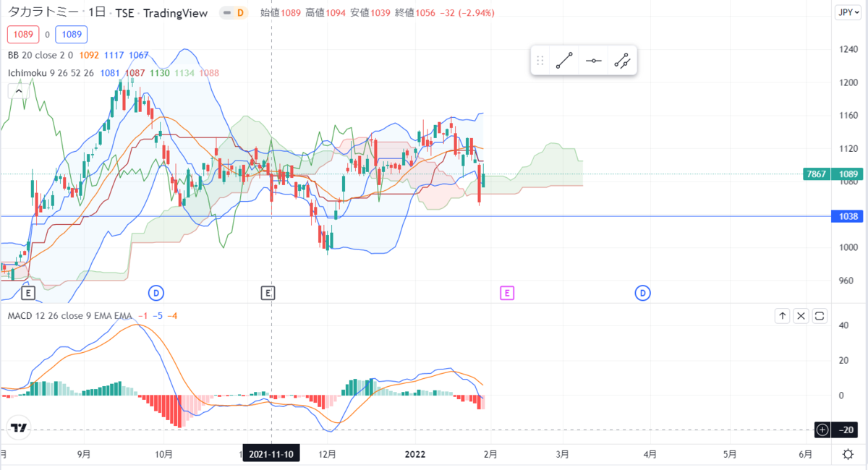Click the 7867 countdown label on axis
This screenshot has height=470, width=868.
[x=817, y=174]
